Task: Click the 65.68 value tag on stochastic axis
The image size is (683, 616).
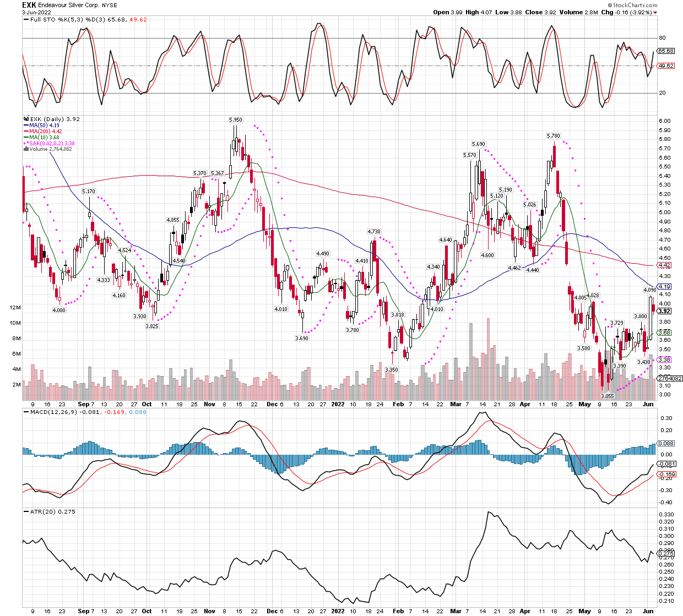Action: coord(666,51)
